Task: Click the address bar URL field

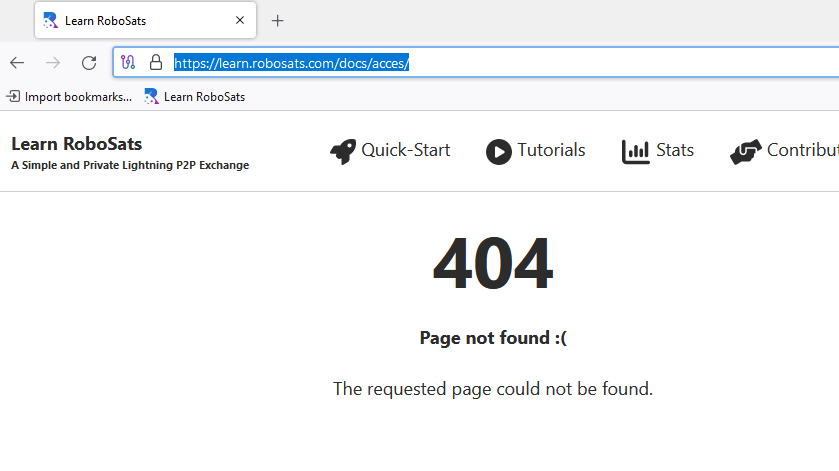Action: click(476, 63)
